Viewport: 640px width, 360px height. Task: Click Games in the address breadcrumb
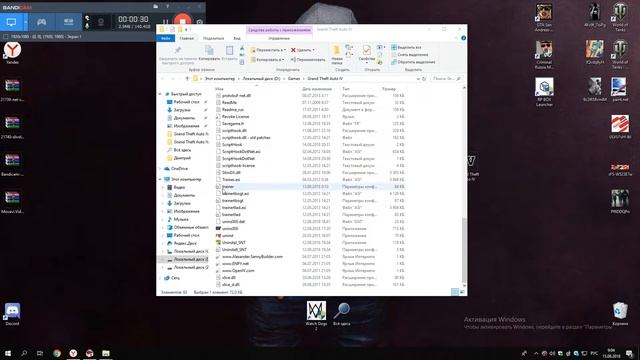click(x=293, y=78)
